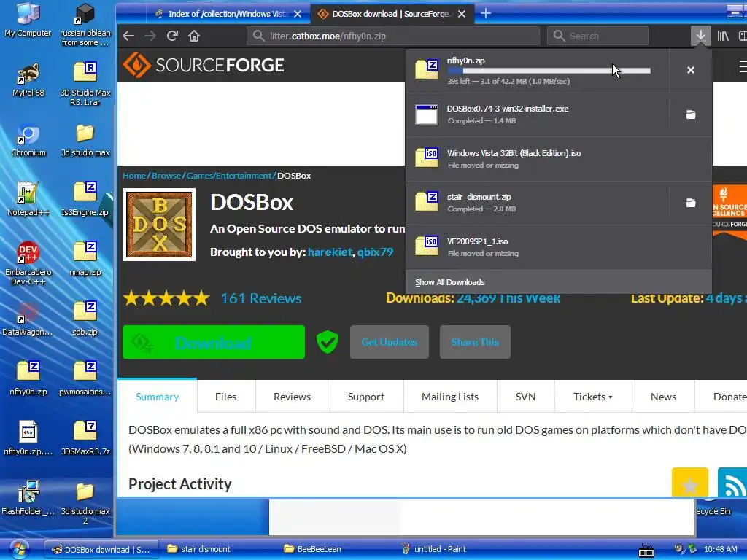Viewport: 747px width, 560px height.
Task: Click the blue RSS feed icon
Action: (x=732, y=483)
